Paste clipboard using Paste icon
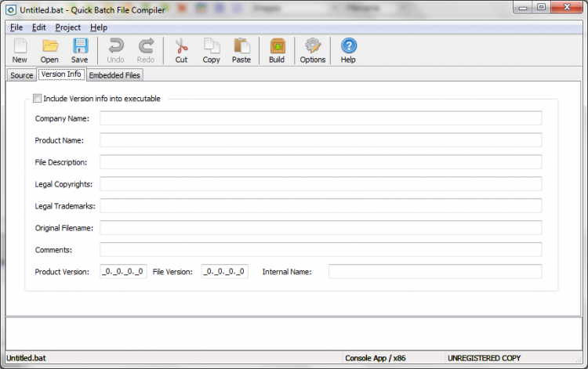Viewport: 588px width, 369px height. click(x=241, y=51)
